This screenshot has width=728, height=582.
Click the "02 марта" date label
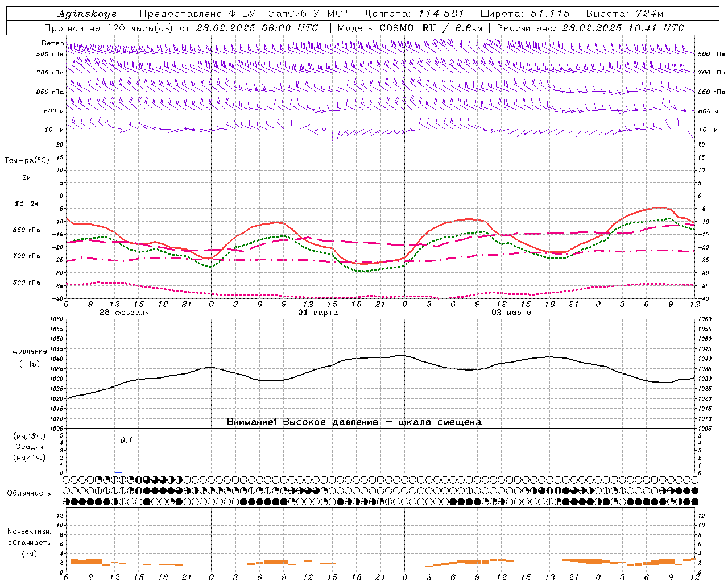click(511, 313)
